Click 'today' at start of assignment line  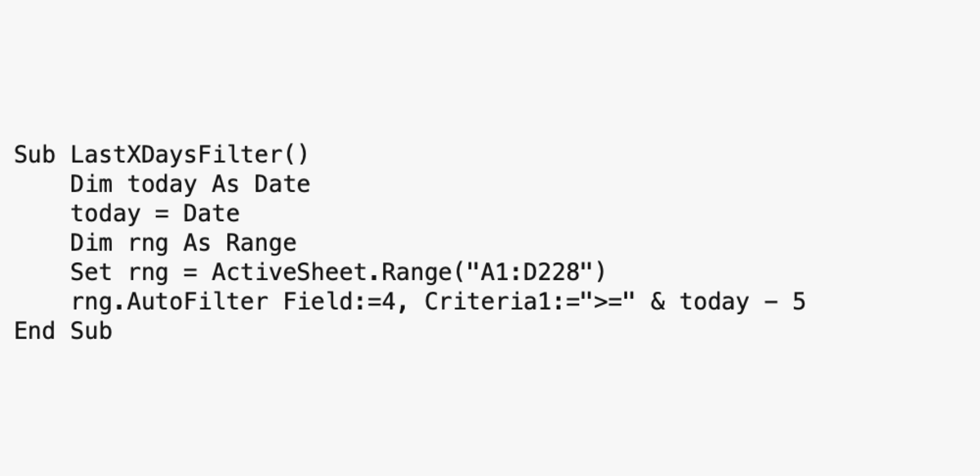point(105,213)
